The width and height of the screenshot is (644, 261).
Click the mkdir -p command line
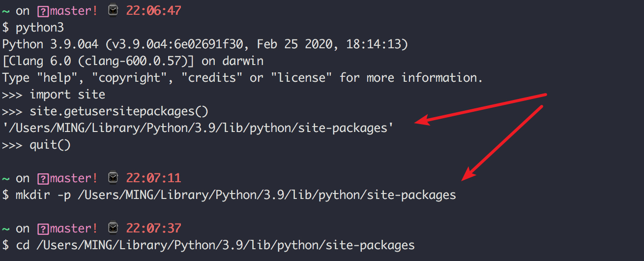click(229, 195)
